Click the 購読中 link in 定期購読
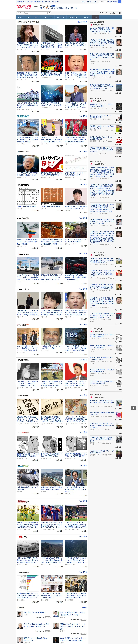 [x=85, y=608]
